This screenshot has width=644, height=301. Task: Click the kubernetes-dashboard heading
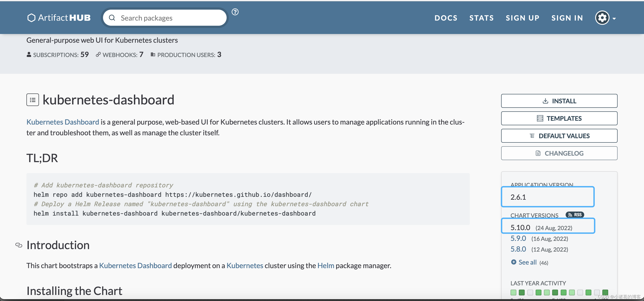[x=108, y=100]
